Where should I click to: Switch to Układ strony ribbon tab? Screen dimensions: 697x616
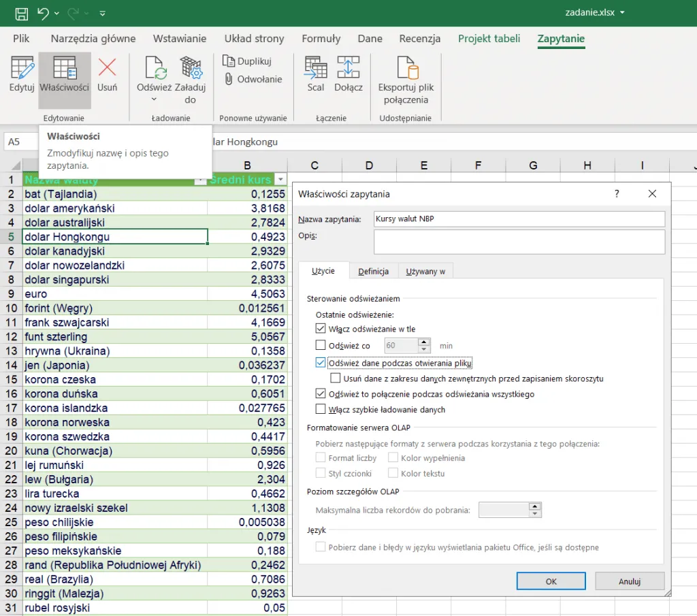point(254,39)
